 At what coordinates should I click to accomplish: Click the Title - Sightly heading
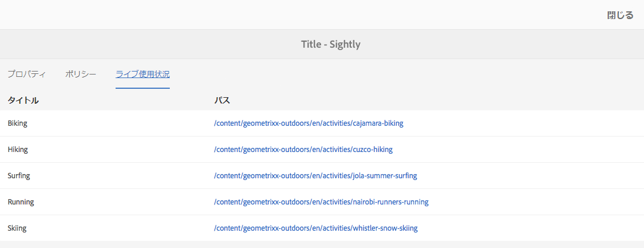pos(331,44)
